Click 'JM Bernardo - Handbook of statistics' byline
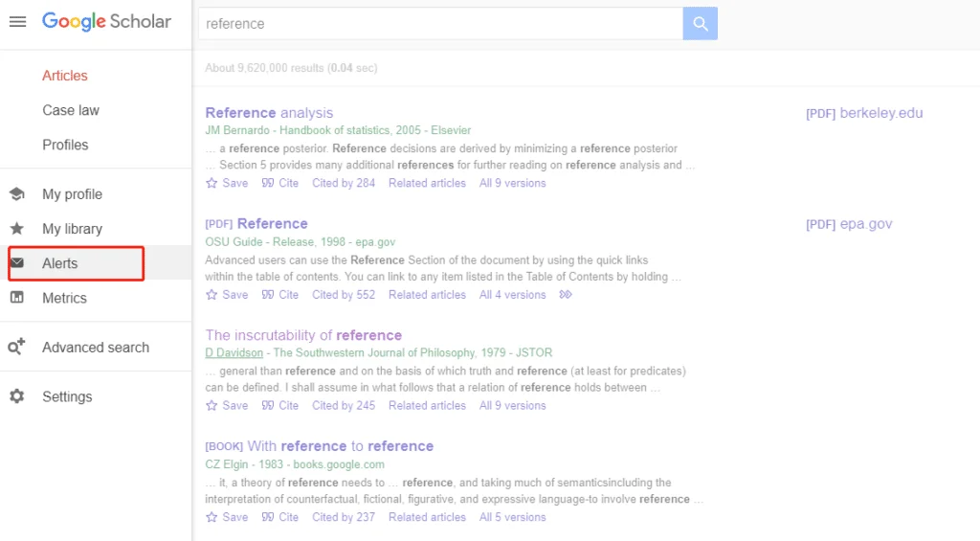The image size is (980, 541). click(338, 130)
